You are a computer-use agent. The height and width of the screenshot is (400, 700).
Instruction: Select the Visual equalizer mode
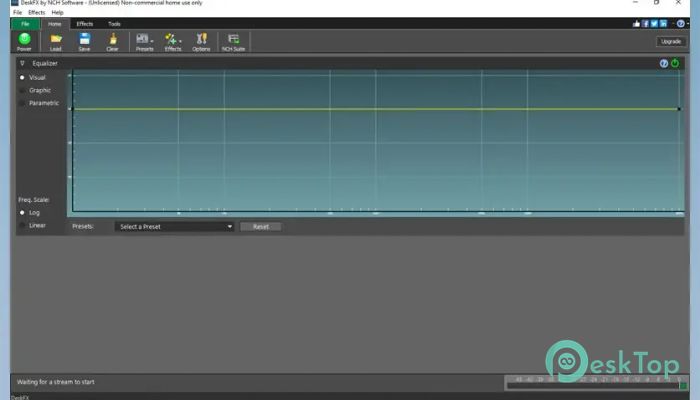[33, 78]
